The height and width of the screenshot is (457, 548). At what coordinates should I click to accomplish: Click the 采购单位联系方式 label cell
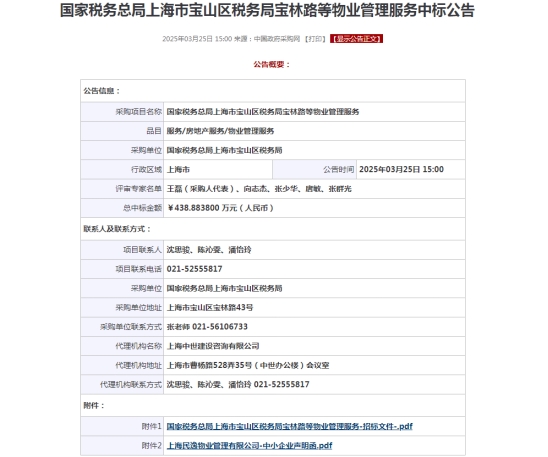[122, 327]
